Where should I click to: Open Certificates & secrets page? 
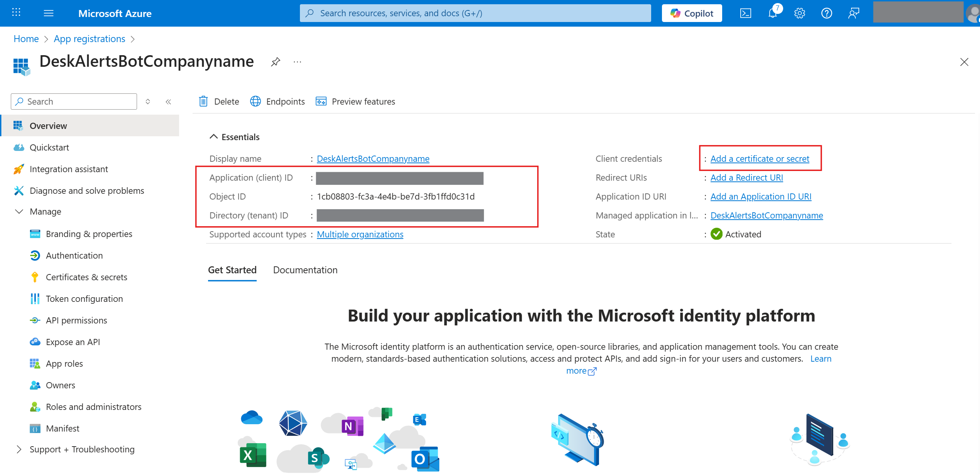click(x=86, y=277)
